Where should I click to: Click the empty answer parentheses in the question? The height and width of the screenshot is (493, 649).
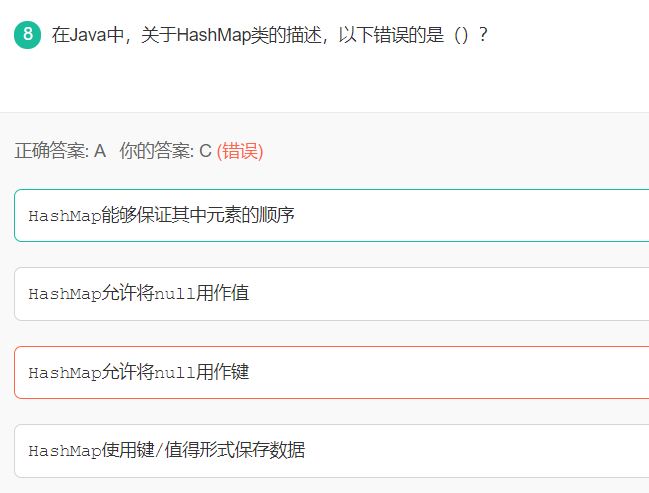point(461,35)
